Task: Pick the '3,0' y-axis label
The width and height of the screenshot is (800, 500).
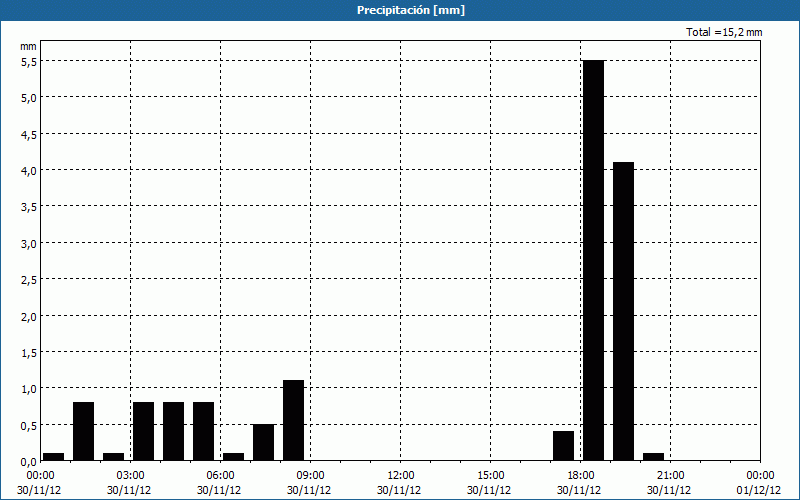Action: [x=29, y=243]
